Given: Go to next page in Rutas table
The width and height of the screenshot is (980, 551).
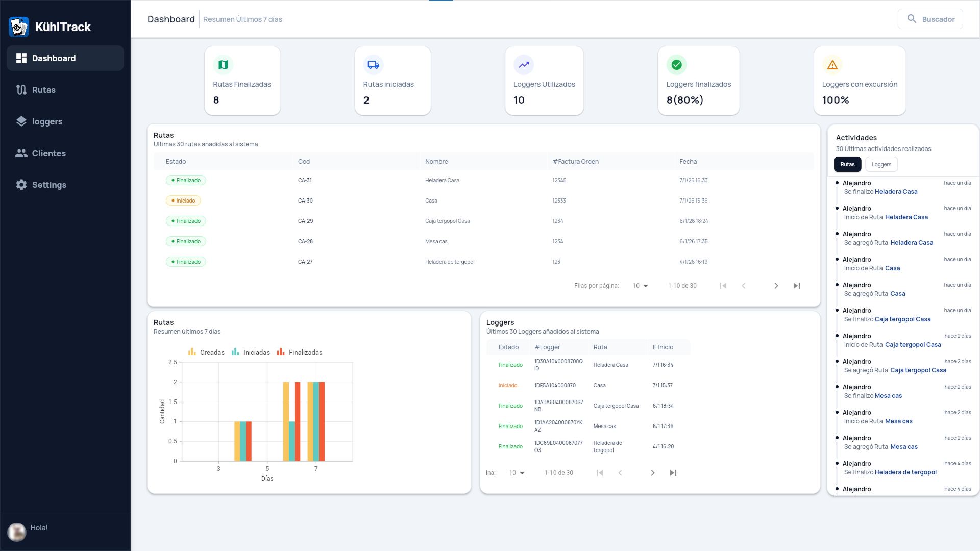Looking at the screenshot, I should click(x=776, y=286).
